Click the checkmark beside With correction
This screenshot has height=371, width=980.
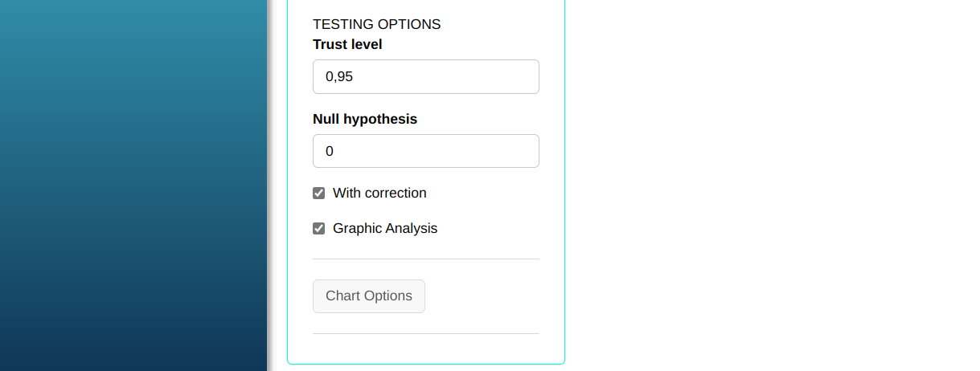[319, 194]
